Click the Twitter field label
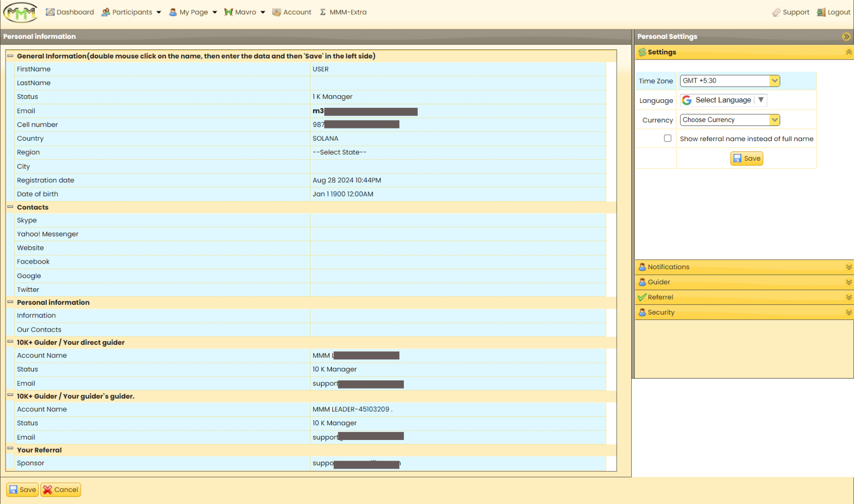This screenshot has width=854, height=504. (x=28, y=290)
